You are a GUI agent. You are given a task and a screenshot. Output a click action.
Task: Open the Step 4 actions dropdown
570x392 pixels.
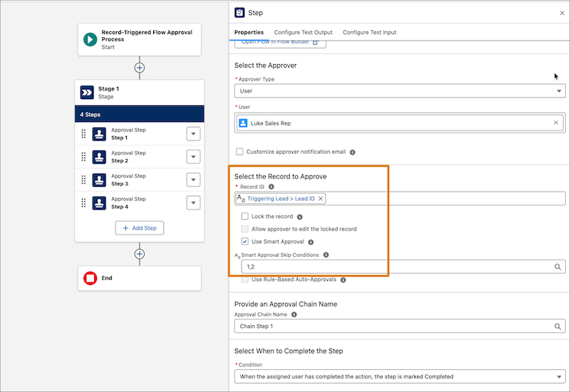[x=193, y=203]
